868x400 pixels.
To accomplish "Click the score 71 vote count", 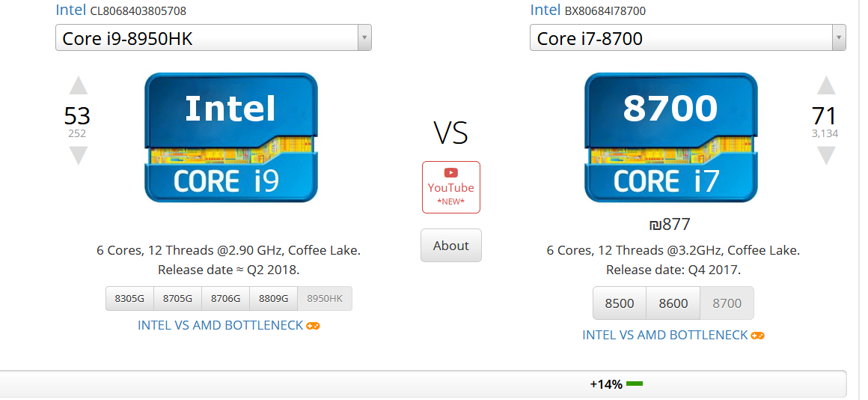I will click(825, 116).
